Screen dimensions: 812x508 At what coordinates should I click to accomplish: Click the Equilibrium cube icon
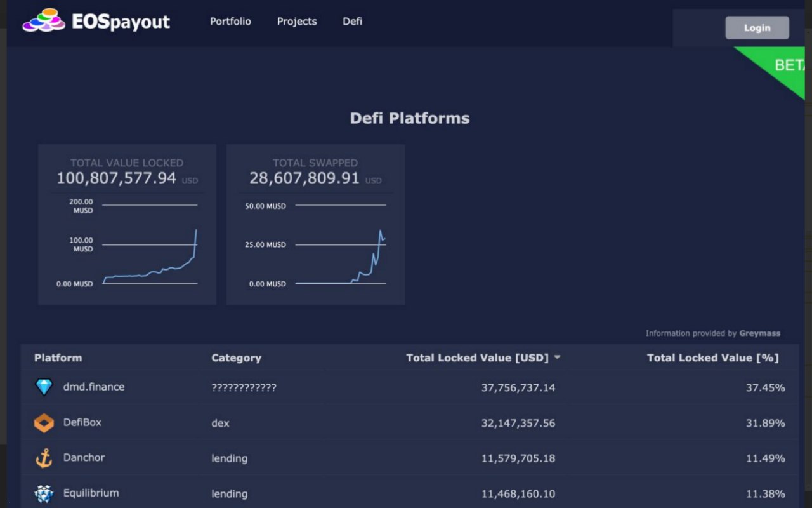44,493
